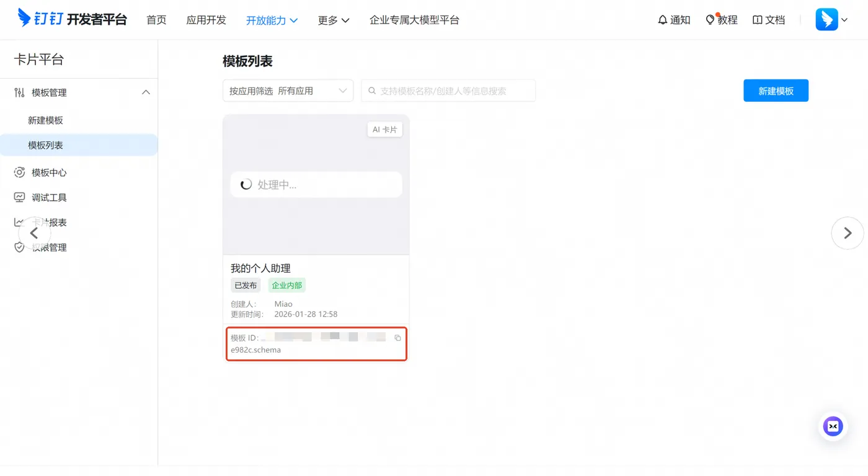Expand the 更多 dropdown menu
This screenshot has height=476, width=868.
334,20
